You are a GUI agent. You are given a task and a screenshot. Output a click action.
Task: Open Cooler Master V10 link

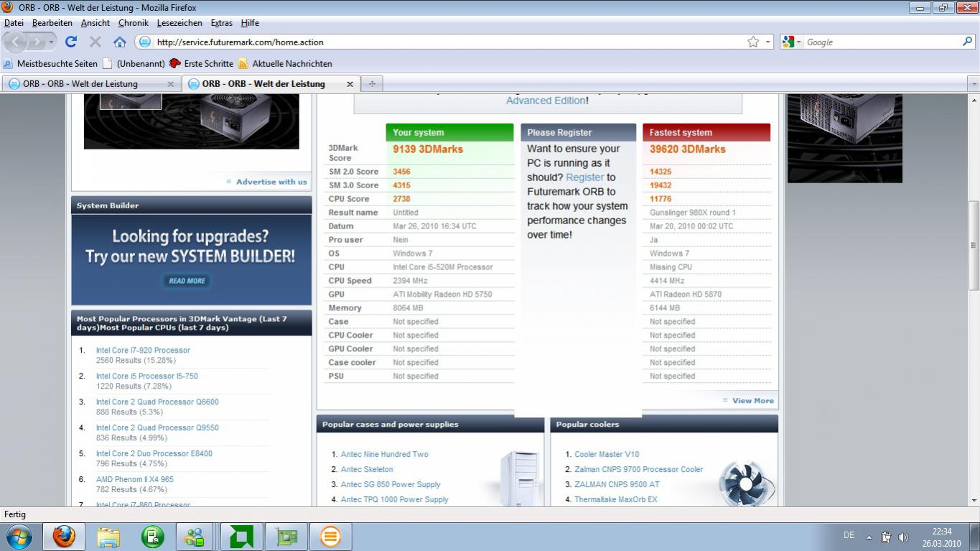click(607, 455)
